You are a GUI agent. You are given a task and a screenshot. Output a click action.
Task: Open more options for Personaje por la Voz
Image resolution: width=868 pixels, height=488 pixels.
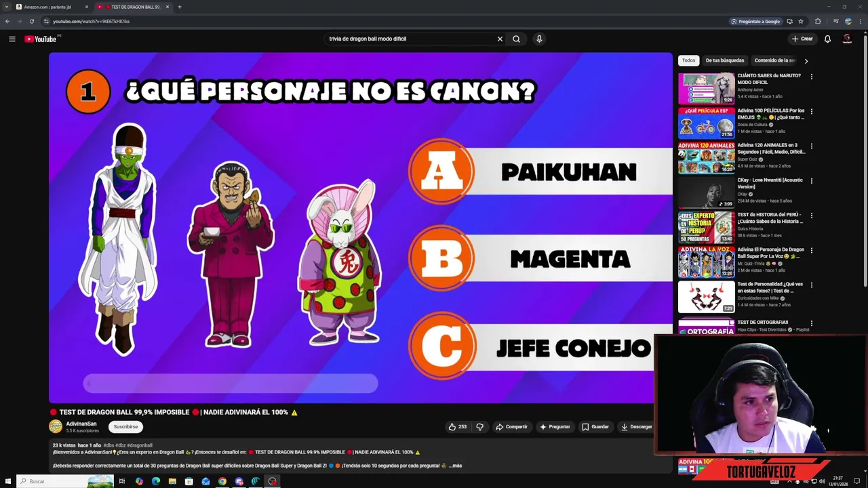811,250
